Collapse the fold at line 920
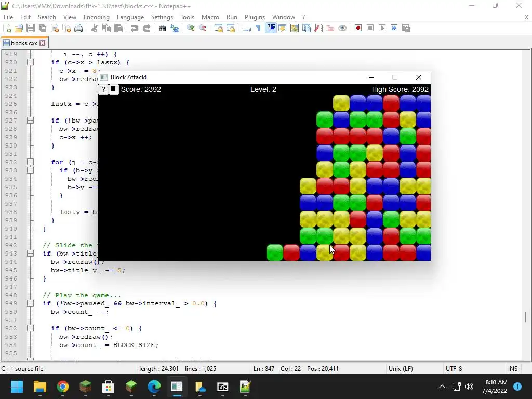The width and height of the screenshot is (532, 399). (x=30, y=62)
